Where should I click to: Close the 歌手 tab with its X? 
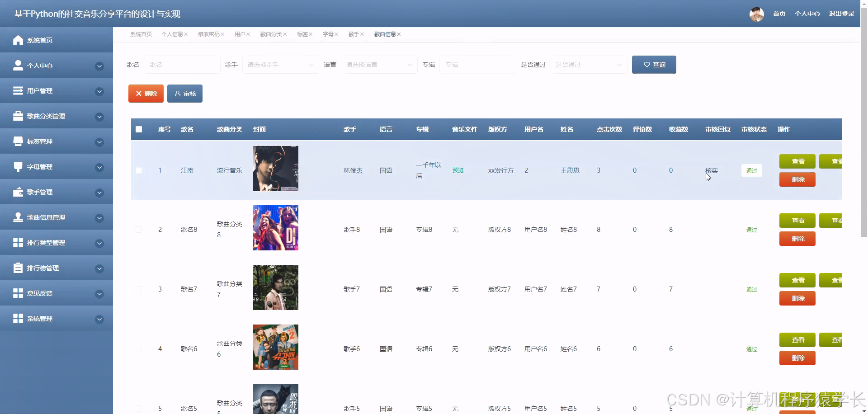362,34
